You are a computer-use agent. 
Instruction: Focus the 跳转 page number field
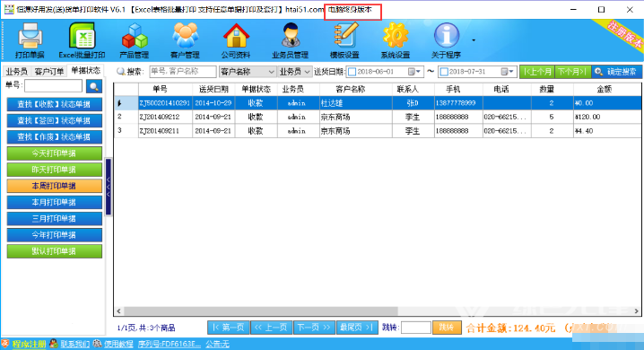tap(415, 328)
